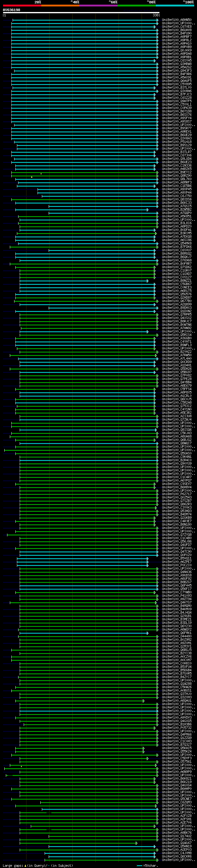This screenshot has height=868, width=197.
Task: Select hit label UniRef100_C6SYA5
Action: [x=177, y=61]
